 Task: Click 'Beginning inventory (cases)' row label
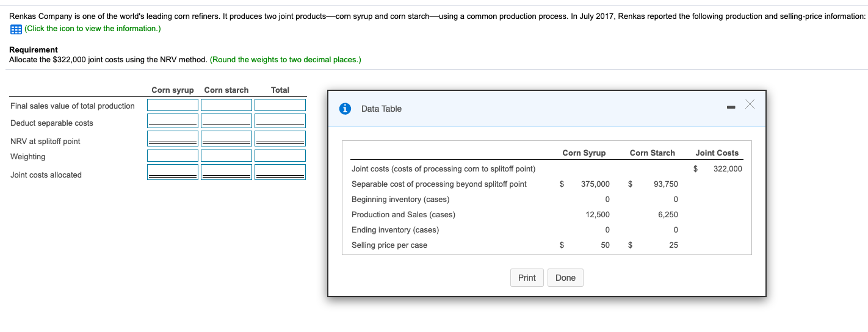pyautogui.click(x=400, y=199)
